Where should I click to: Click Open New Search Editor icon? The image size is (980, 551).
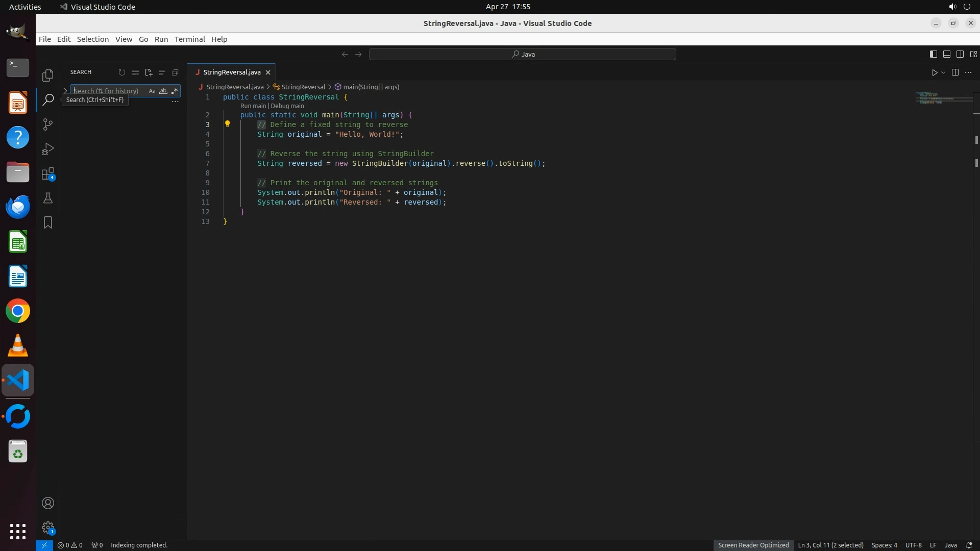[149, 72]
